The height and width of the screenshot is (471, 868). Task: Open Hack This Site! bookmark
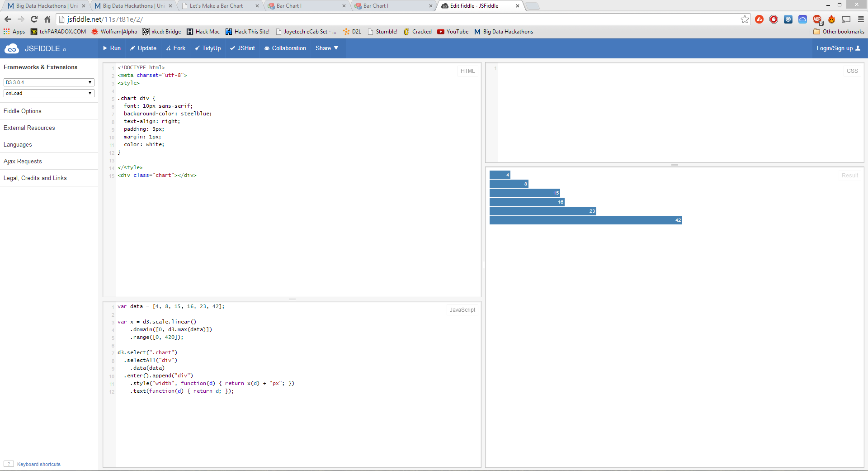(248, 32)
